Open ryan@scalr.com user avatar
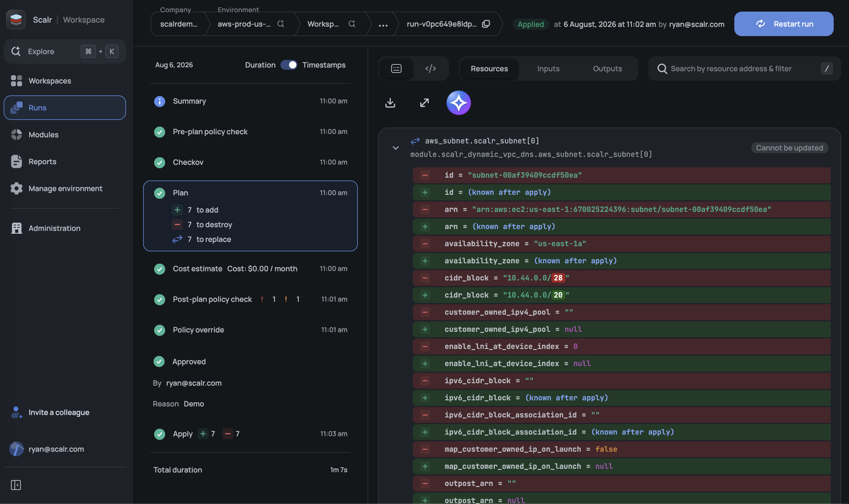The image size is (849, 504). click(16, 449)
